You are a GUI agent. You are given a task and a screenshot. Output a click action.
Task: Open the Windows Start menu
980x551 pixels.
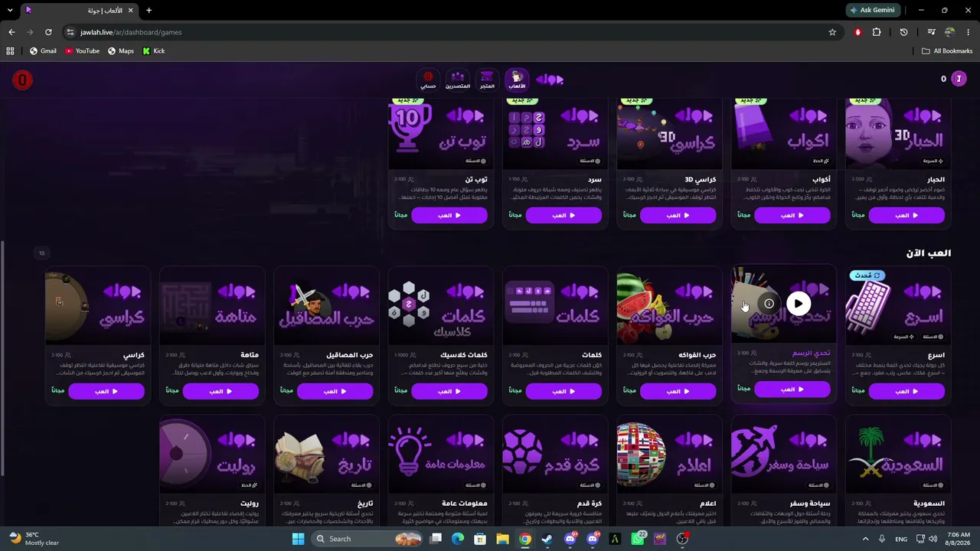pos(298,539)
